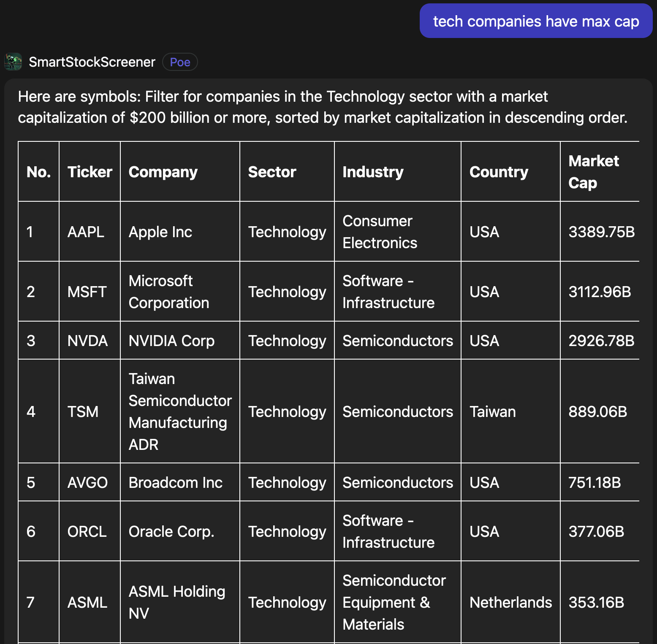Click the Market Cap column header
This screenshot has height=644, width=657.
[593, 172]
